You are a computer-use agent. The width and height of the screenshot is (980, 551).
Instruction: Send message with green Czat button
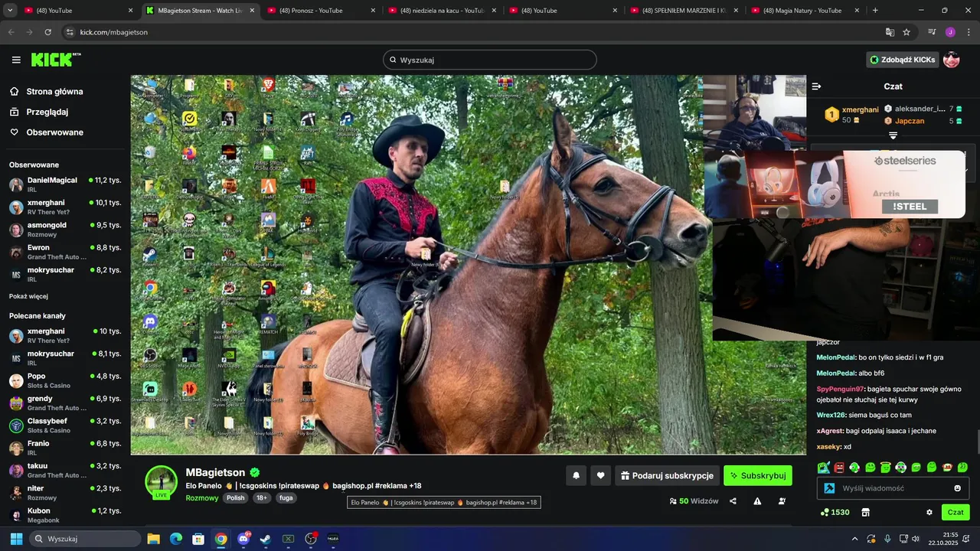(x=955, y=512)
